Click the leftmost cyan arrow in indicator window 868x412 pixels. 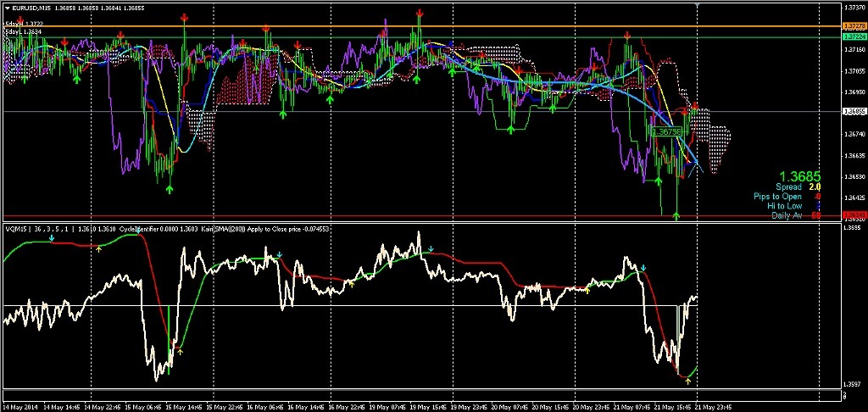52,239
